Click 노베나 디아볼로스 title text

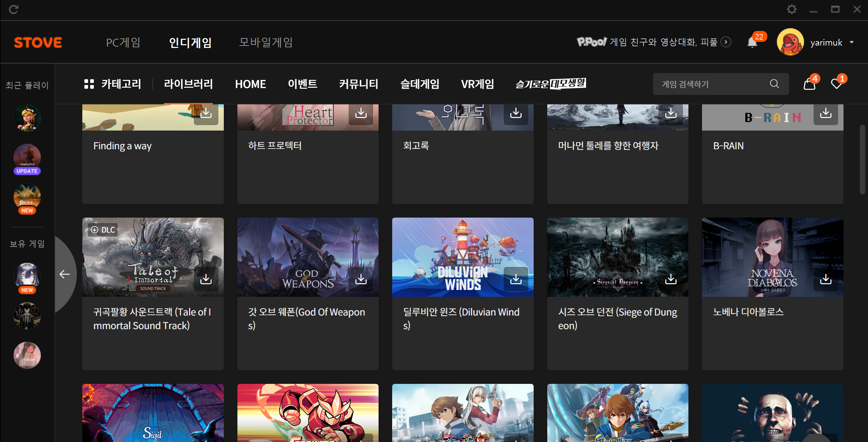748,312
